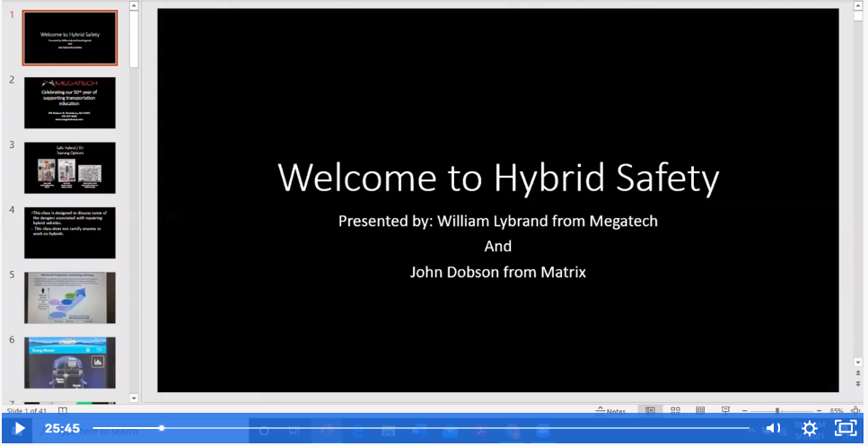Seek along the video progress bar

(x=421, y=428)
